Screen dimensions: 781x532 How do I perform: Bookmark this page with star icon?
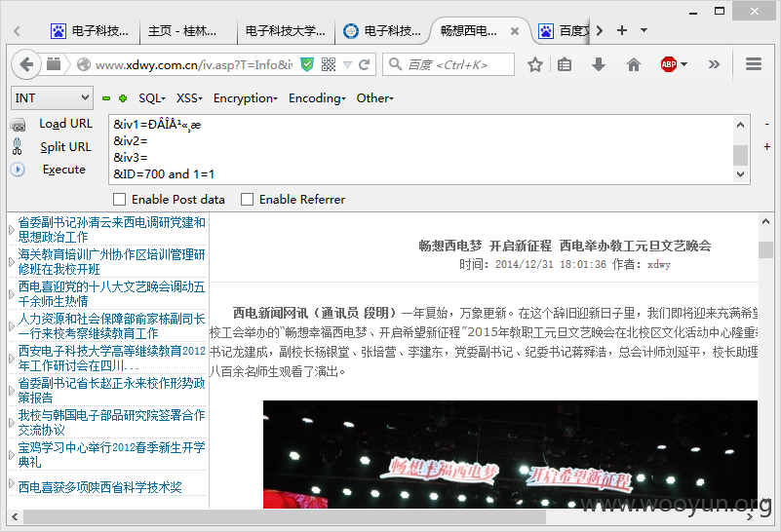coord(535,64)
